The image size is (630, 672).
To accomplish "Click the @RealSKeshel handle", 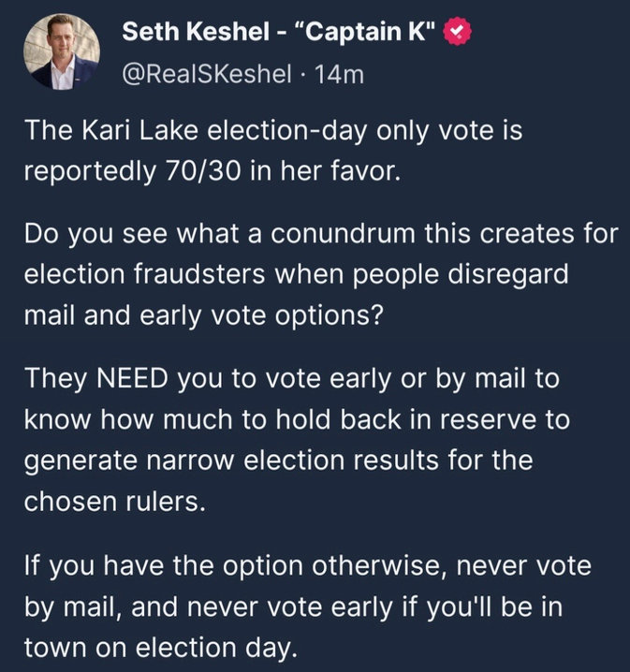I will [201, 75].
